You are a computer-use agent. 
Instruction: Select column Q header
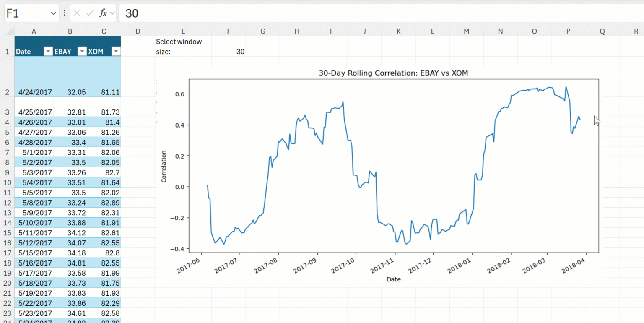tap(602, 31)
